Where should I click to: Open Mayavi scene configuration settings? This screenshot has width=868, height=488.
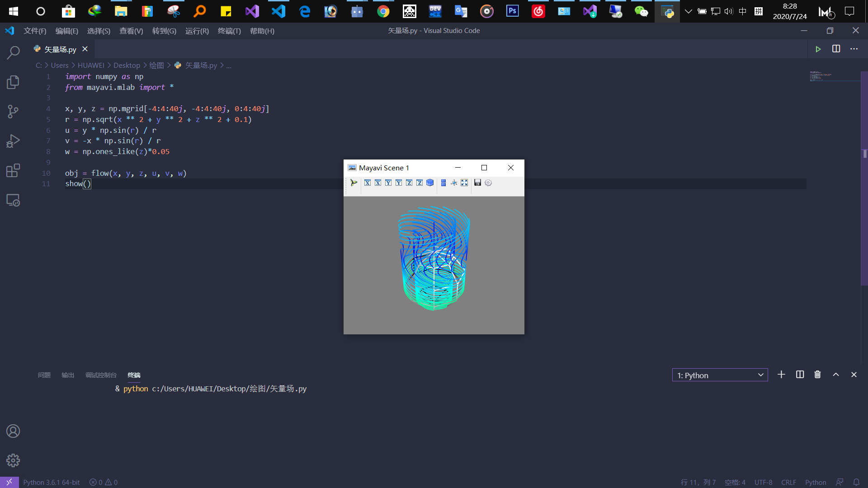pyautogui.click(x=489, y=183)
